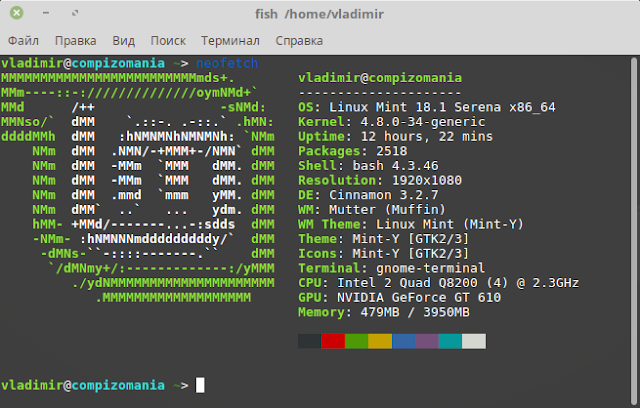Click the window title 'fish /home/vladimir'
Screen dimensions: 640x408
click(320, 14)
